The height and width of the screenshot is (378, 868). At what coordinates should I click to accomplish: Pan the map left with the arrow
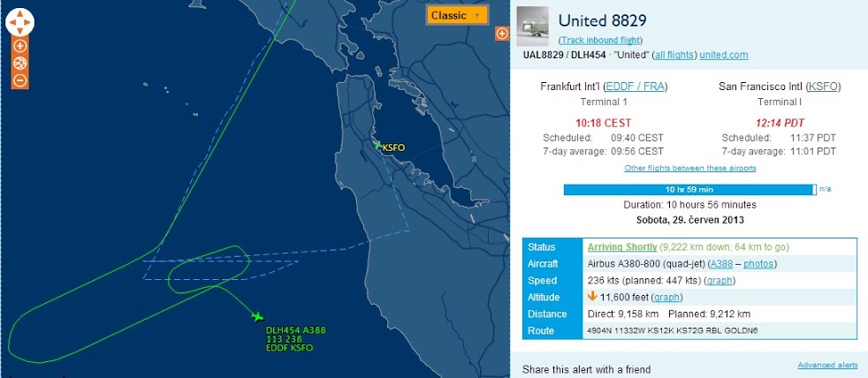point(11,21)
